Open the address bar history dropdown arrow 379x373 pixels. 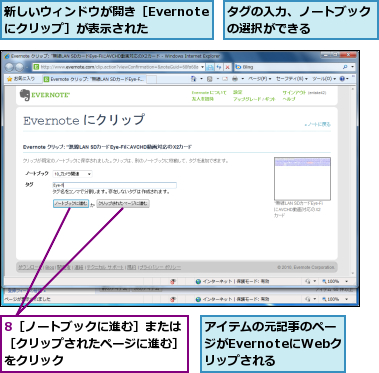pyautogui.click(x=202, y=67)
